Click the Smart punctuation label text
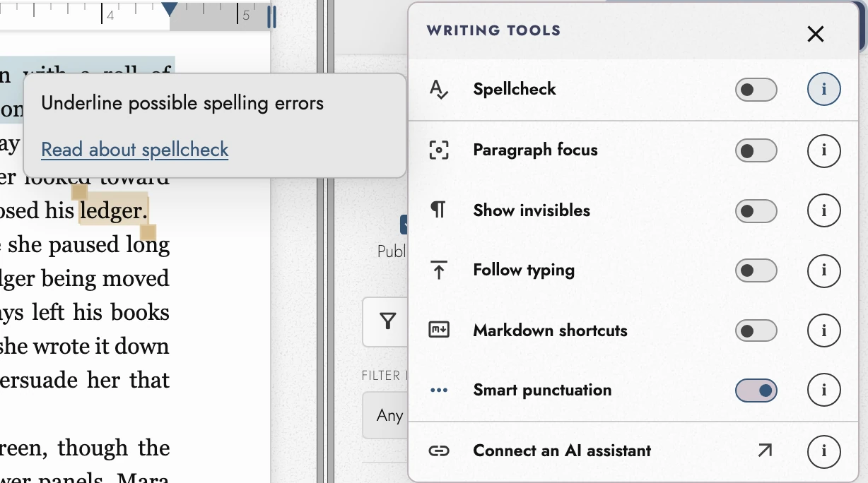This screenshot has height=483, width=868. 542,390
